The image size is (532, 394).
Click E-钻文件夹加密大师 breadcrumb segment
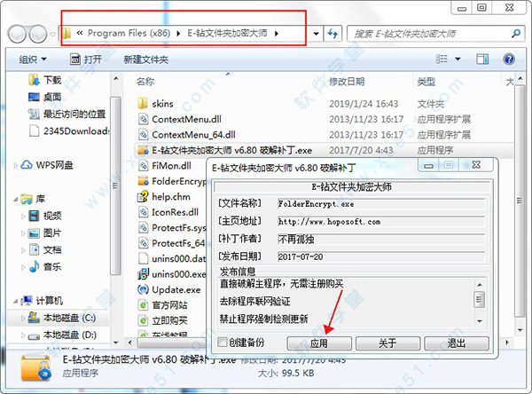point(227,33)
